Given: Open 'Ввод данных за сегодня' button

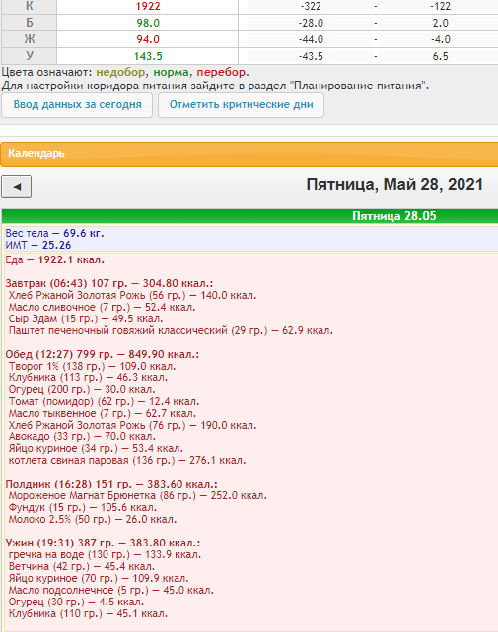Looking at the screenshot, I should (77, 105).
